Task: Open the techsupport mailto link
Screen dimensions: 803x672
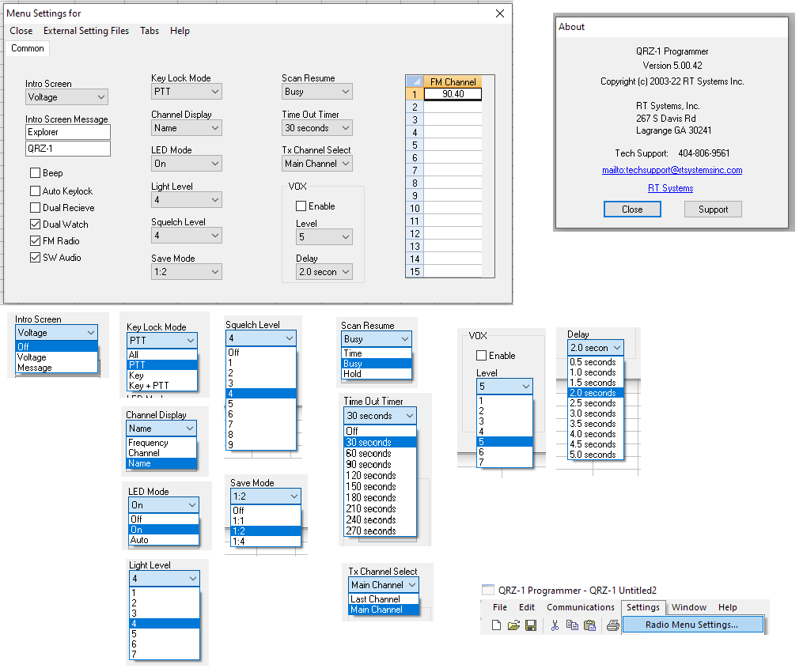Action: (672, 170)
